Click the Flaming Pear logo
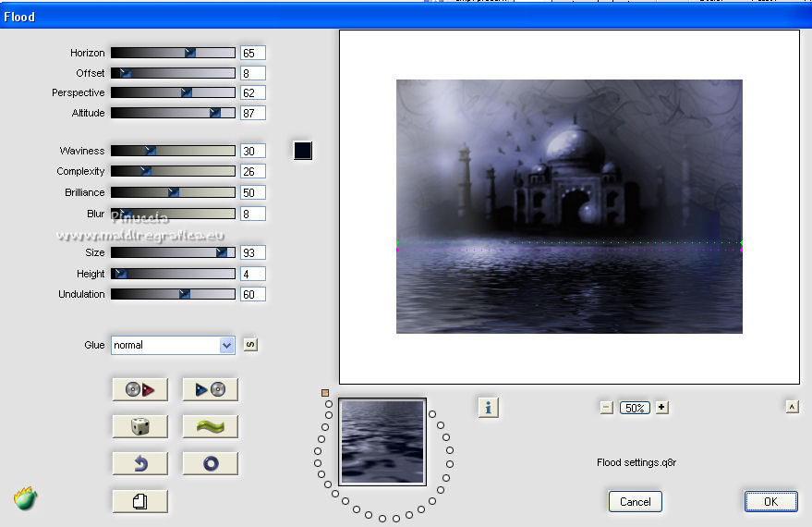812x527 pixels. tap(25, 498)
